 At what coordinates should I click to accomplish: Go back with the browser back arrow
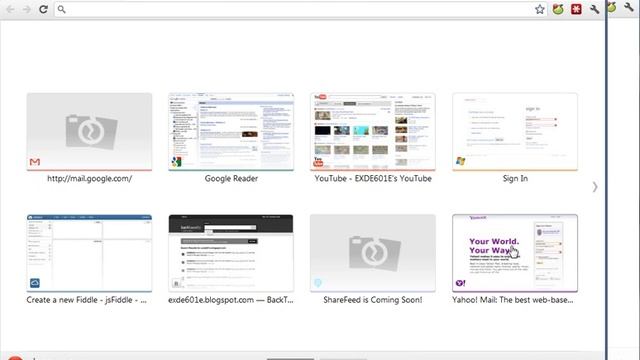tap(10, 9)
